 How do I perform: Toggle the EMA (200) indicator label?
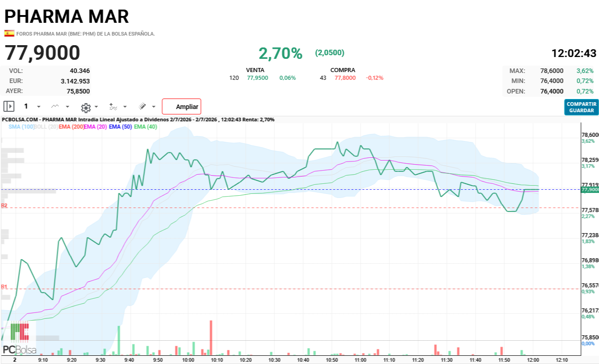[71, 127]
